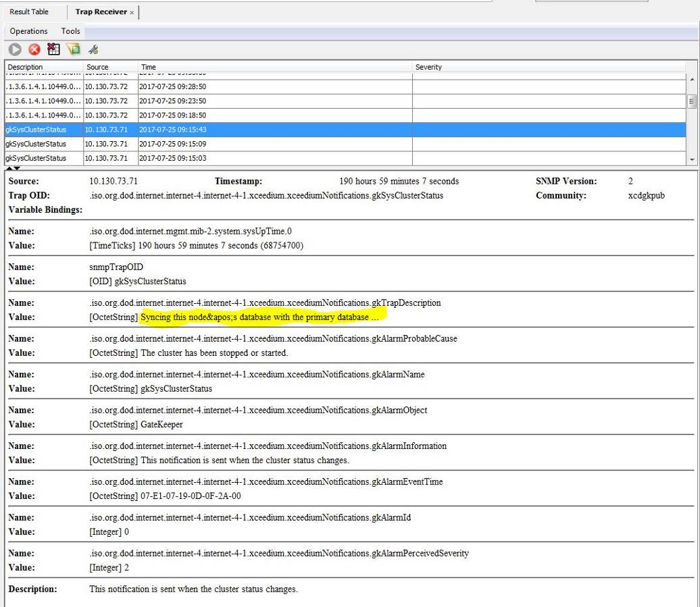Open the trap log export icon
The height and width of the screenshot is (607, 700).
(x=74, y=49)
